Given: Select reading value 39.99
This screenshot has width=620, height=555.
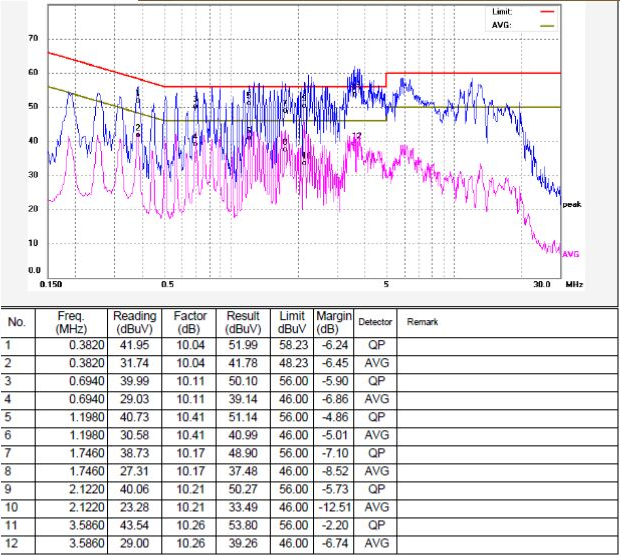Looking at the screenshot, I should (x=134, y=381).
